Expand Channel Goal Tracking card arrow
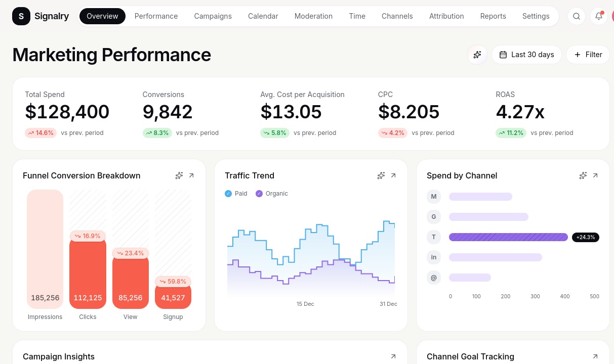614x364 pixels. 595,356
